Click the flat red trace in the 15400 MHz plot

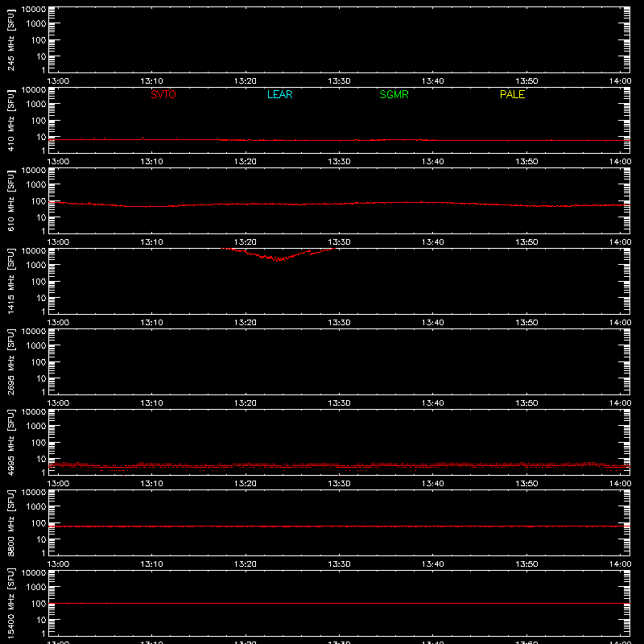click(x=339, y=603)
